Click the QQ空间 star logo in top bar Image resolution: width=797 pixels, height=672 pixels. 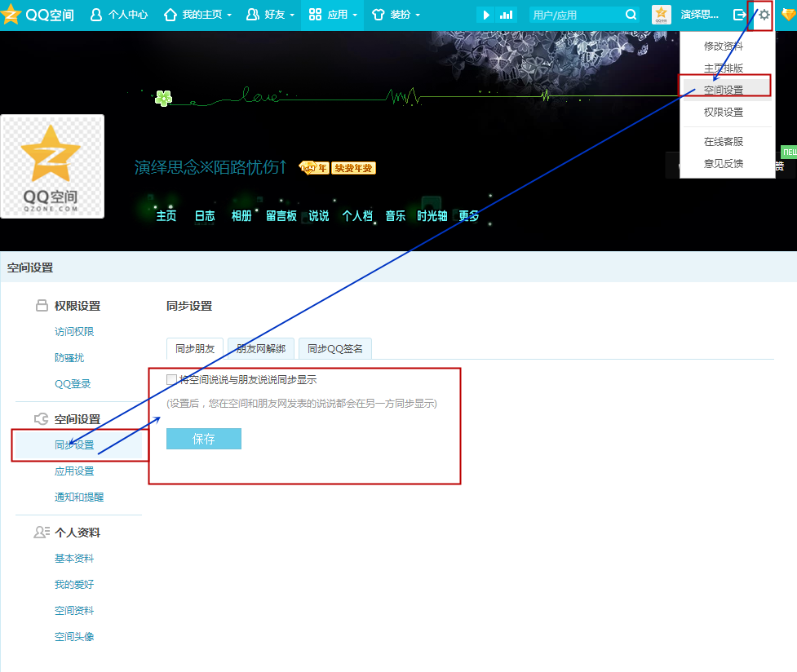click(x=11, y=15)
